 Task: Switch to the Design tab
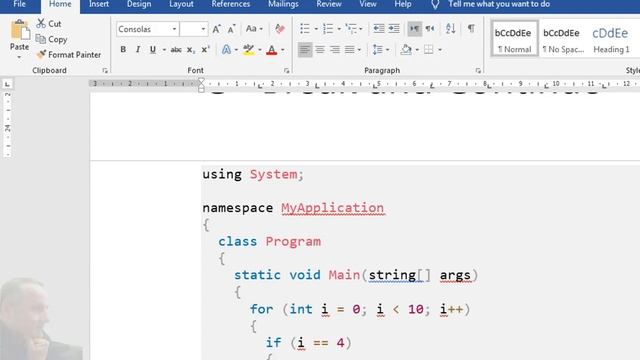coord(139,4)
